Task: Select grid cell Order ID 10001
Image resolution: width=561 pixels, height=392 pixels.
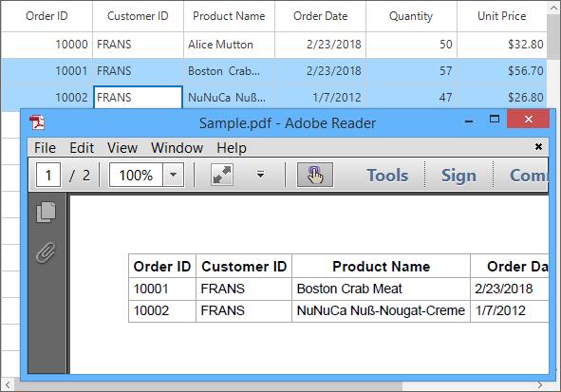Action: tap(47, 71)
